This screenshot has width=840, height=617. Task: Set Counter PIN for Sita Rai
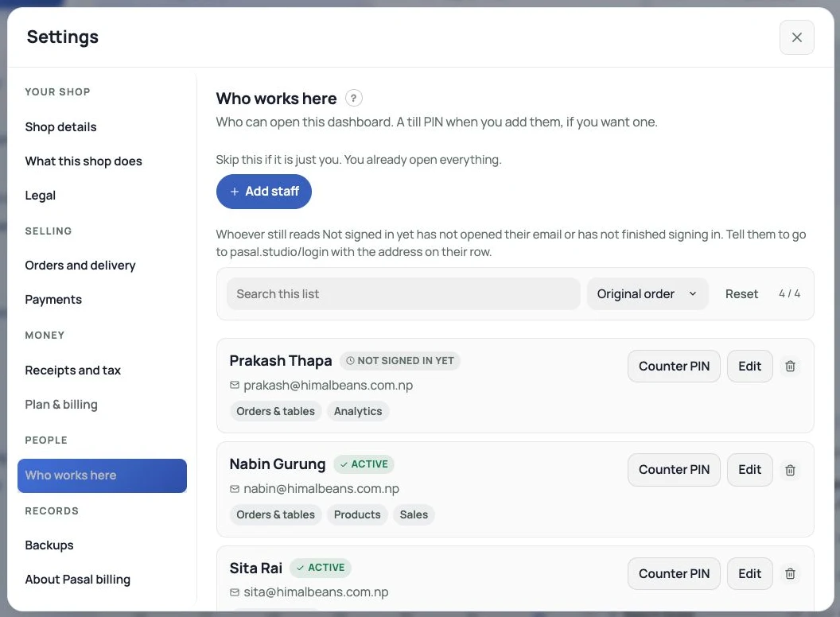click(x=674, y=573)
